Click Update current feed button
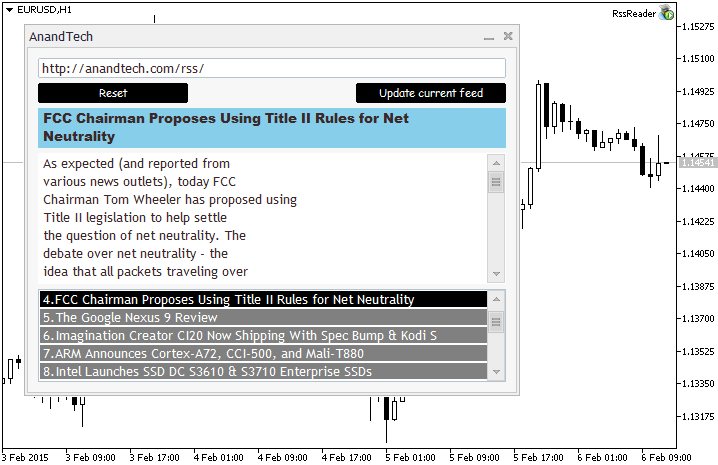 point(431,93)
